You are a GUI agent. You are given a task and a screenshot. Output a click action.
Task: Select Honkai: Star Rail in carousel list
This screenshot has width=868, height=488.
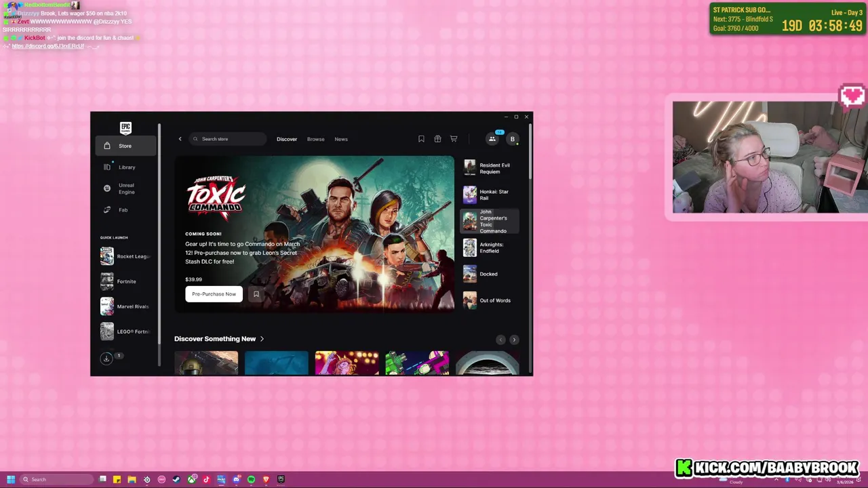(x=490, y=195)
